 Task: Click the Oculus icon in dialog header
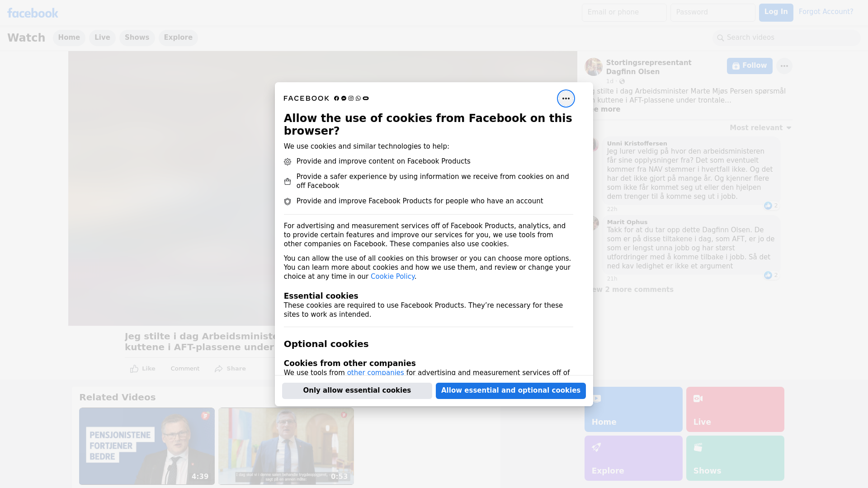tap(366, 99)
